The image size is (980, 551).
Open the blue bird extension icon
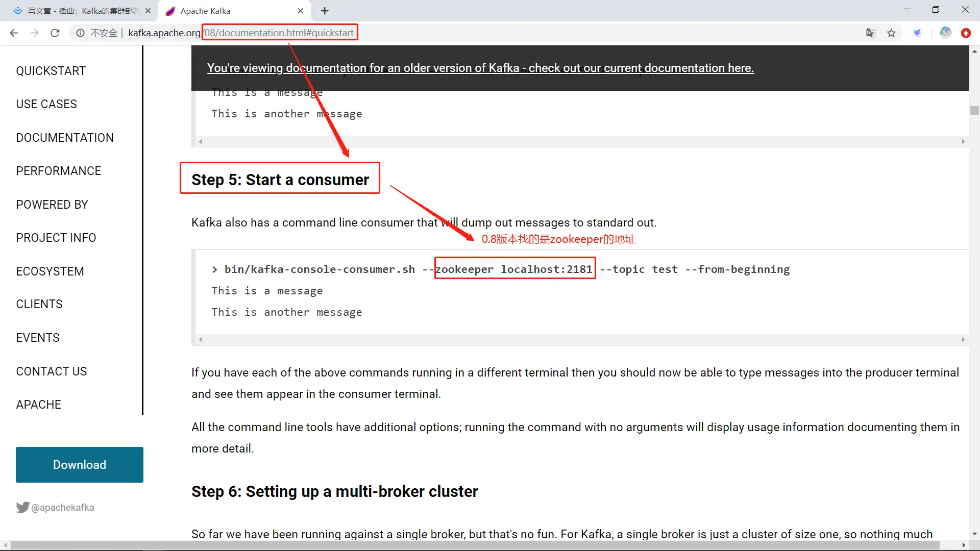[x=917, y=33]
